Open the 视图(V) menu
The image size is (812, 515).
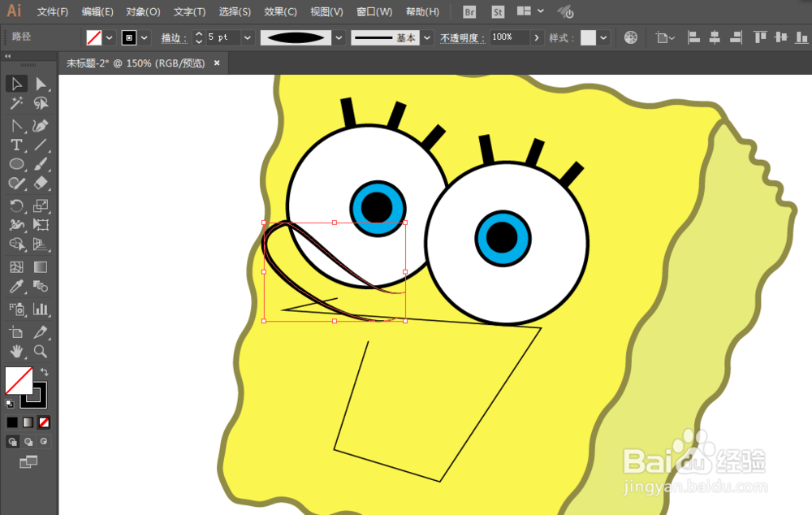[326, 11]
